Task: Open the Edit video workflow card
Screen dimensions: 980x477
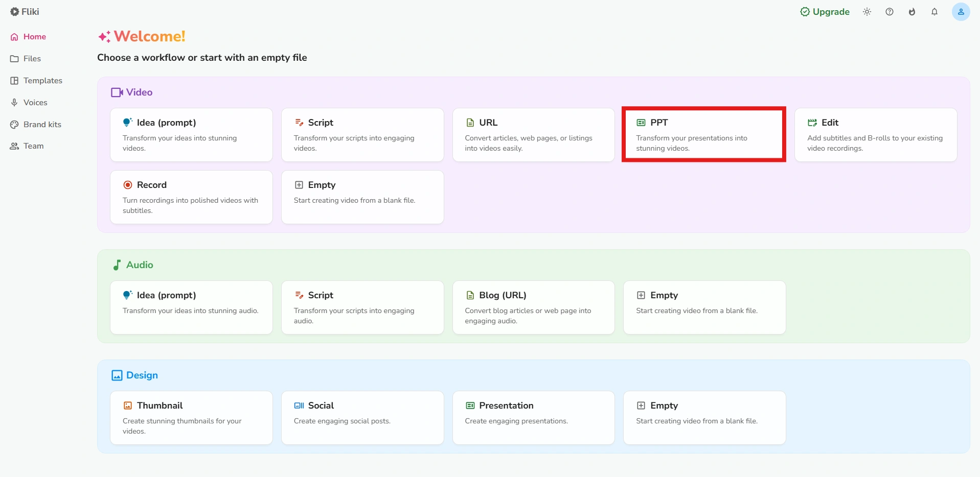Action: point(876,135)
